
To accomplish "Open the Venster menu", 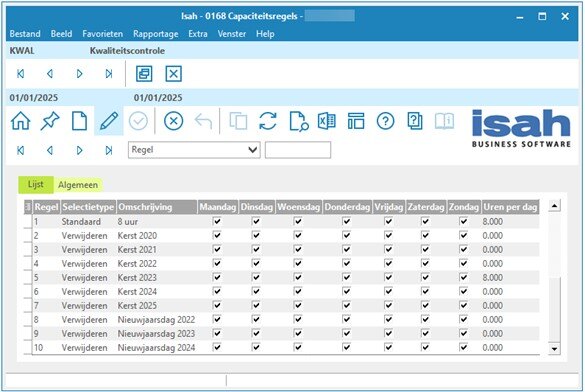I will point(232,34).
